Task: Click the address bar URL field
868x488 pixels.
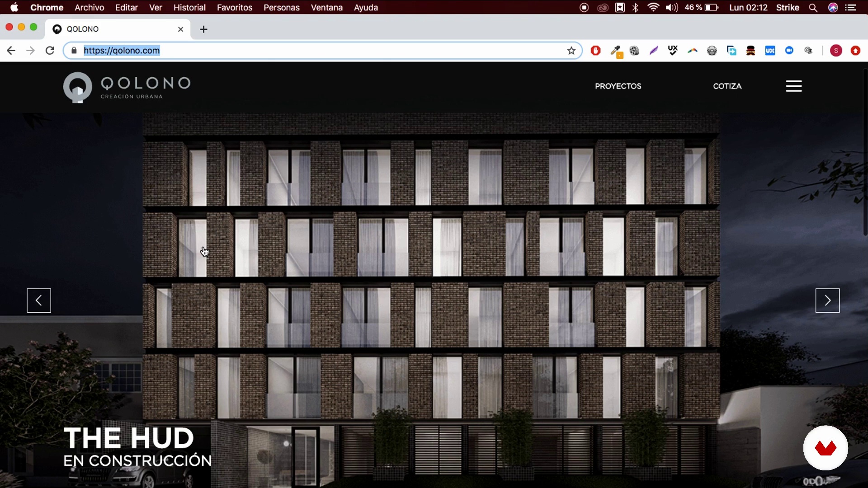Action: (323, 51)
